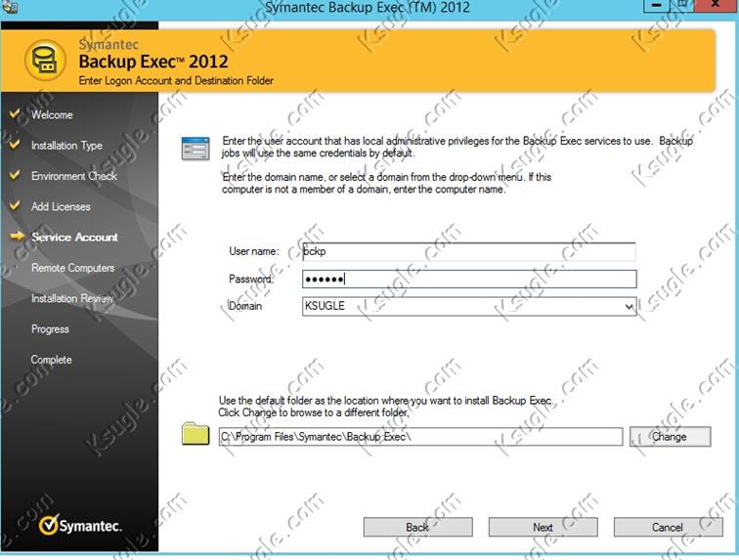Image resolution: width=739 pixels, height=560 pixels.
Task: Minimize the installer window
Action: 656,5
